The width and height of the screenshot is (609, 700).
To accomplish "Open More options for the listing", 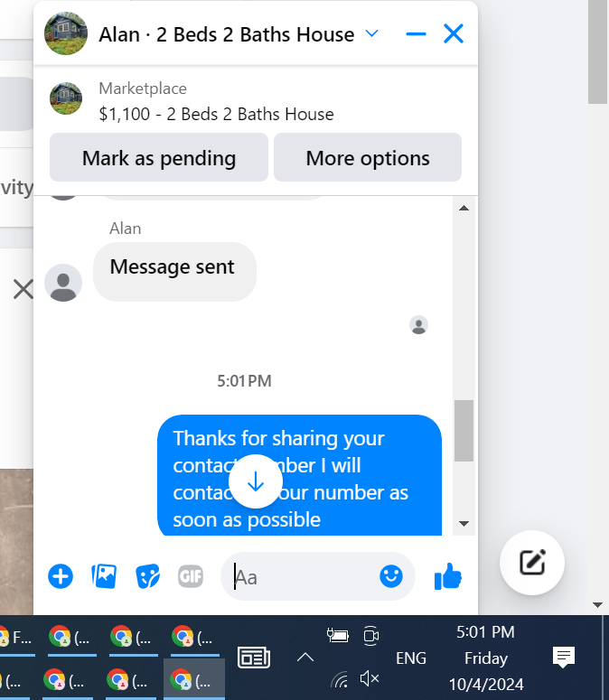I will (368, 157).
